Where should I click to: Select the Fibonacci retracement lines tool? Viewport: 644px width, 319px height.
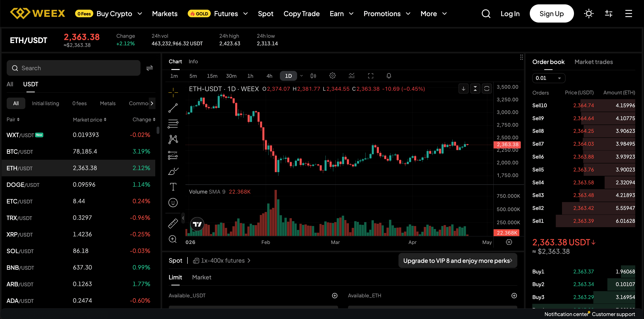pos(173,124)
